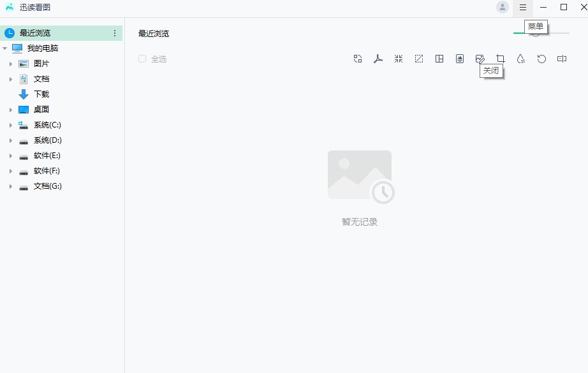Select the crop tool icon
Image resolution: width=588 pixels, height=373 pixels.
tap(501, 59)
